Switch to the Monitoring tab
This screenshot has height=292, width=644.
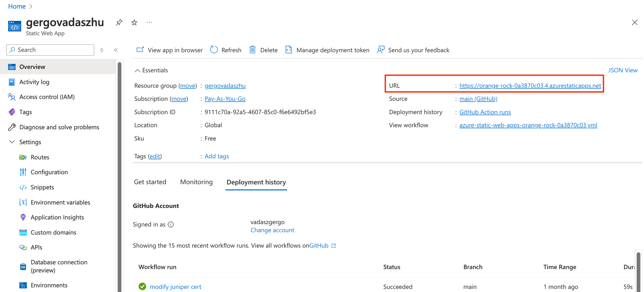196,182
